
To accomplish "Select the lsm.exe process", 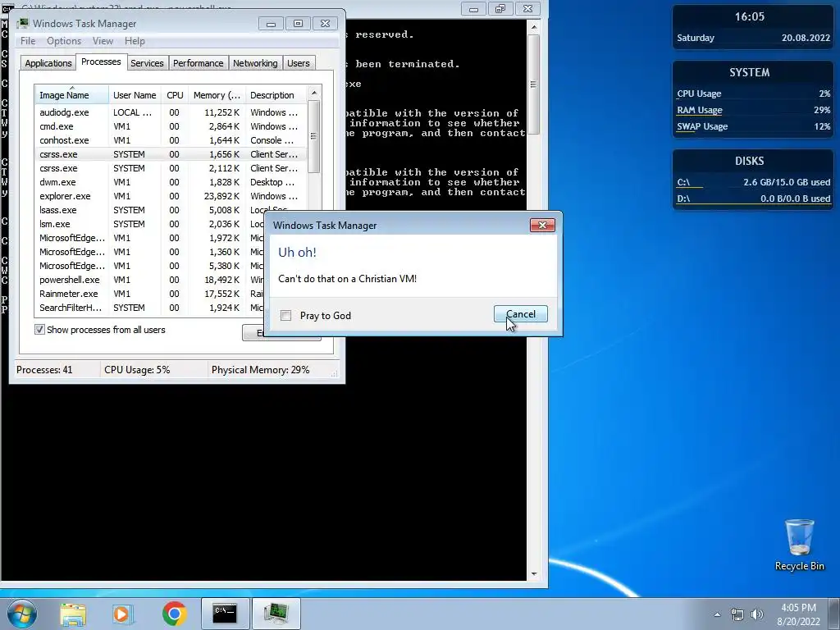I will [150, 224].
